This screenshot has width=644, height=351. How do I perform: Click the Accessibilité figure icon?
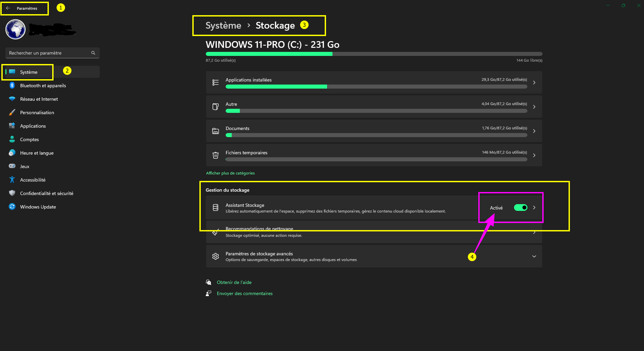coord(12,180)
